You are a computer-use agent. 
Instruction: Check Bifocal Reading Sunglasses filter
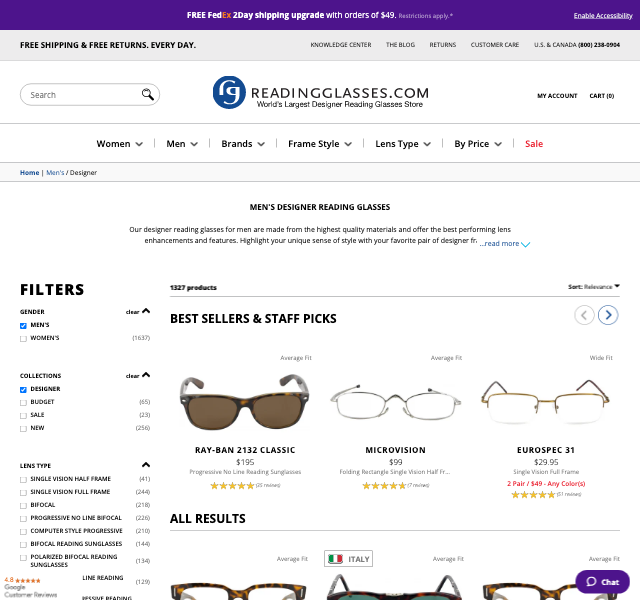coord(23,545)
